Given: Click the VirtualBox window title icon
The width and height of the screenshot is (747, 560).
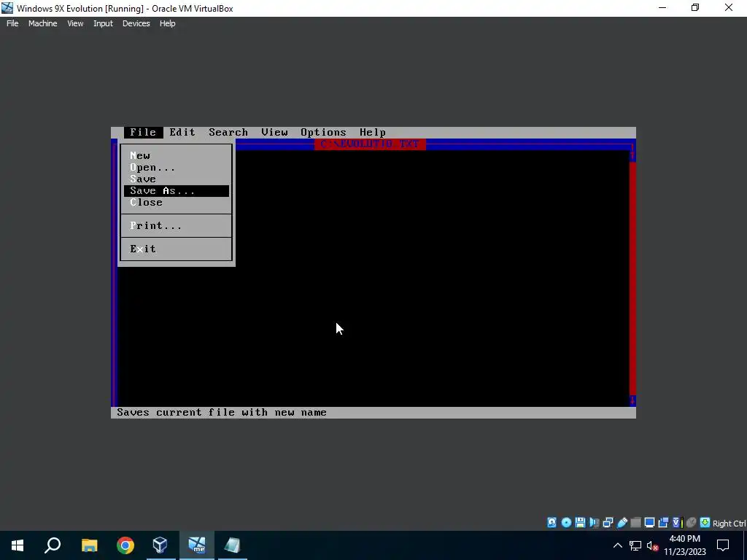Looking at the screenshot, I should [x=7, y=8].
